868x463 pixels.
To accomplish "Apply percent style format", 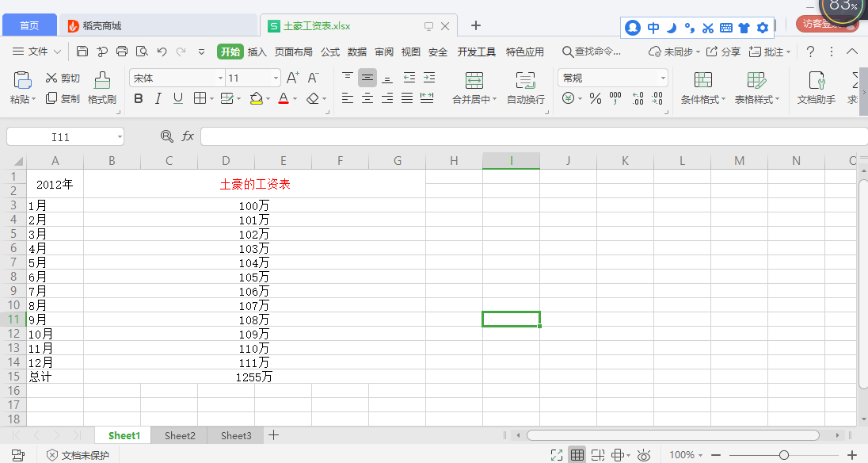I will 596,98.
